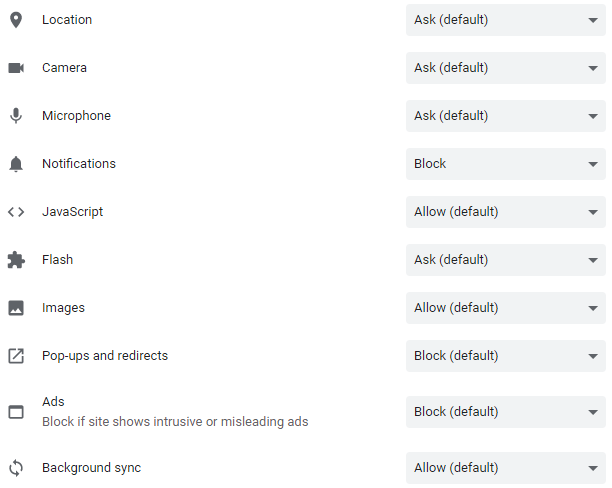Click the Background sync icon
612x488 pixels.
coord(15,468)
